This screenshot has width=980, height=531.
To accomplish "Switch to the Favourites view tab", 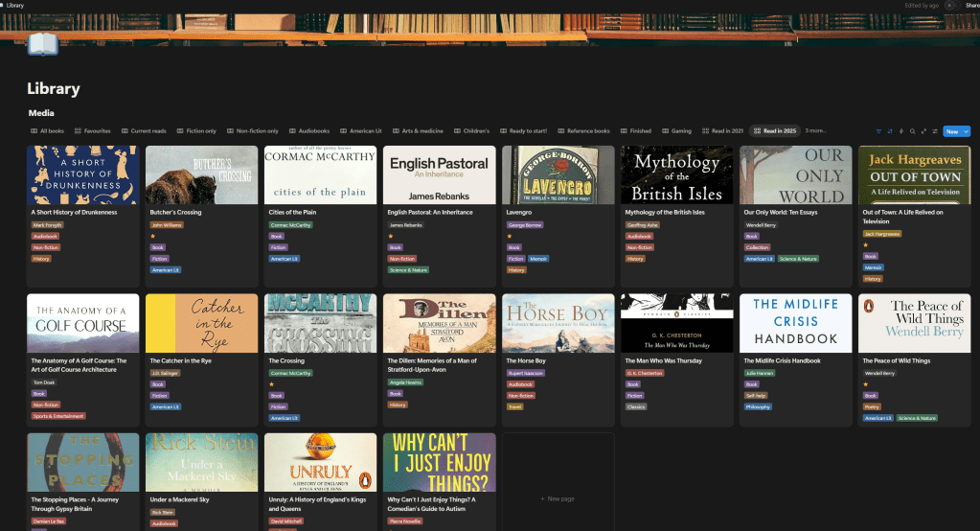I will [x=92, y=130].
